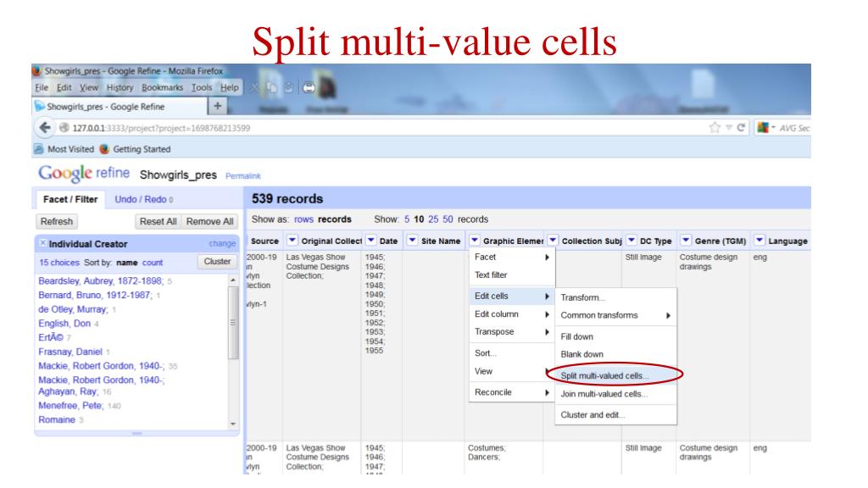Switch to Undo / Redo tab
Viewport: 868px width, 488px height.
point(144,199)
